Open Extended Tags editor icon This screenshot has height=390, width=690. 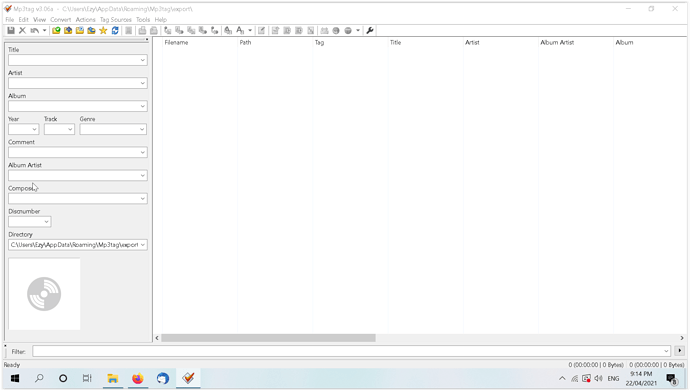(x=261, y=30)
